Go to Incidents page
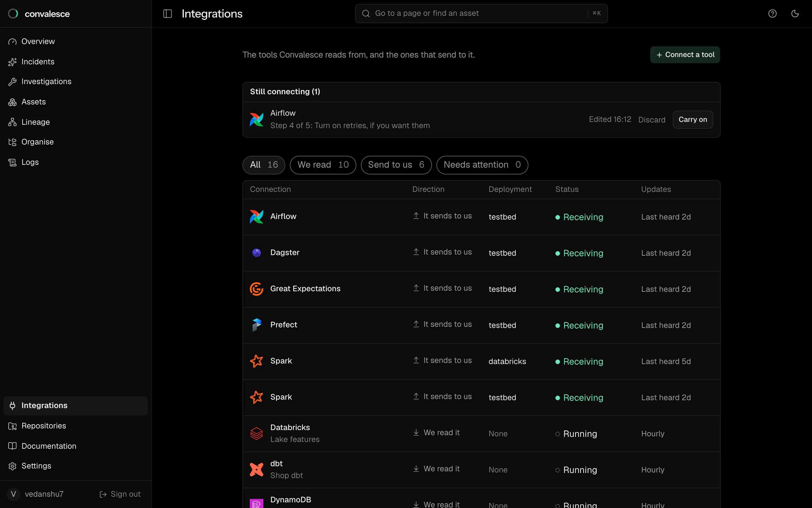This screenshot has height=508, width=812. (76, 62)
